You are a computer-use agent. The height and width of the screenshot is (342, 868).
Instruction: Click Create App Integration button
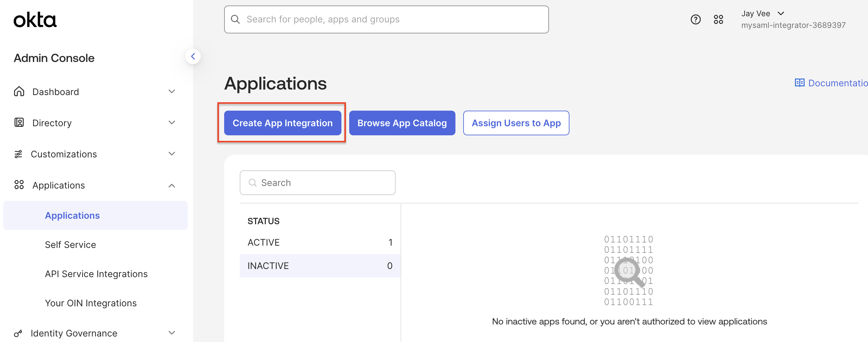click(x=283, y=123)
